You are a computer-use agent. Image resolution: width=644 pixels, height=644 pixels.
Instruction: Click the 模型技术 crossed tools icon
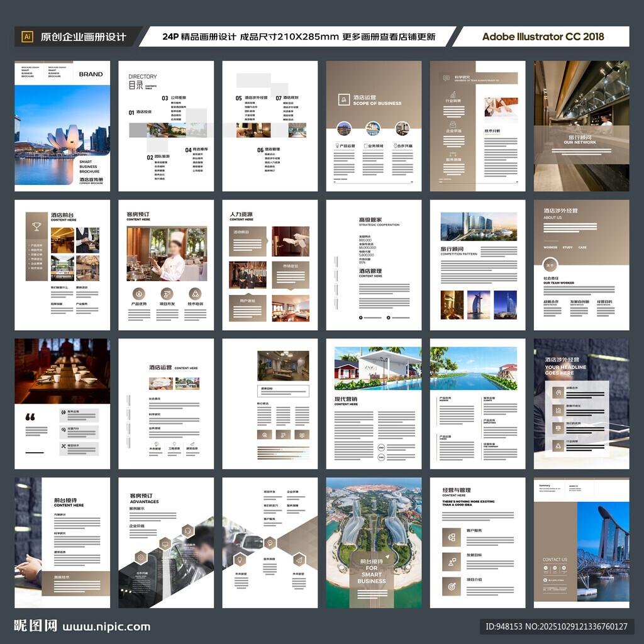click(64, 446)
